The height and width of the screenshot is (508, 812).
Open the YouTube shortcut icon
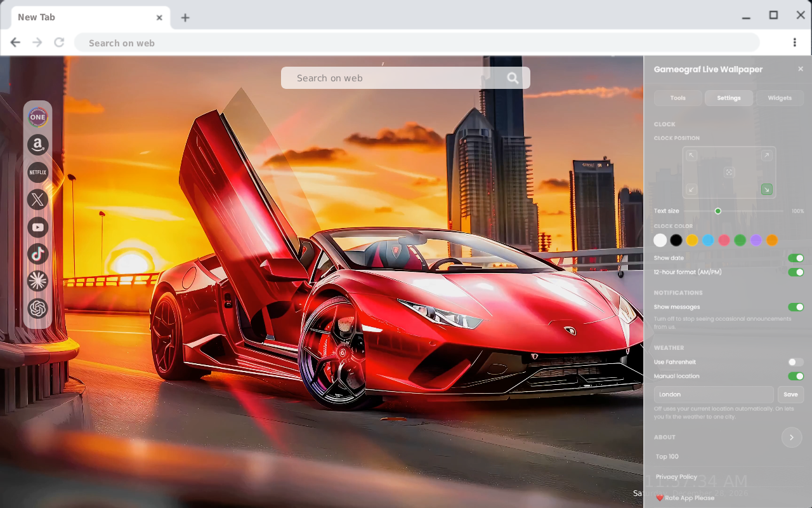point(38,227)
